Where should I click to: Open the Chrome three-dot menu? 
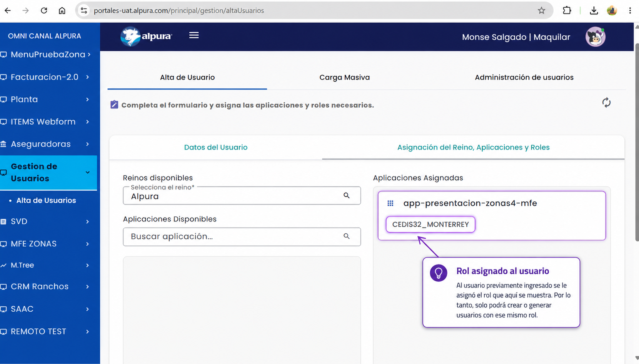tap(630, 10)
